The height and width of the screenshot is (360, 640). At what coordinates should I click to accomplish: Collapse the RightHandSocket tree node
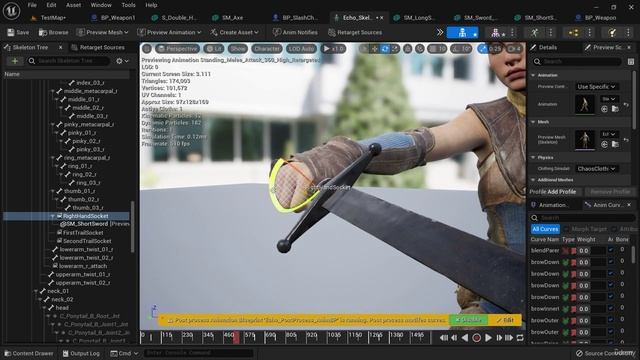pyautogui.click(x=53, y=216)
